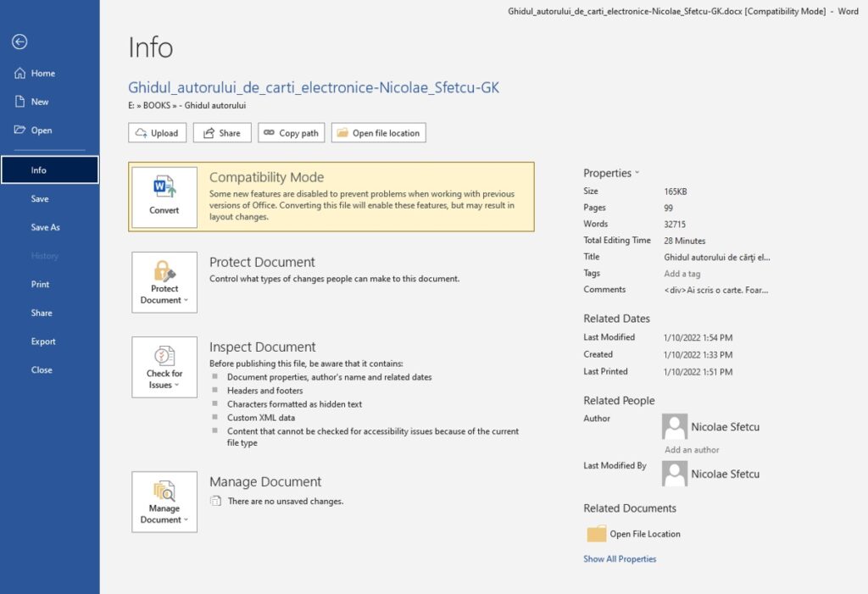The width and height of the screenshot is (868, 594).
Task: Click the Open File Location folder icon
Action: [596, 534]
